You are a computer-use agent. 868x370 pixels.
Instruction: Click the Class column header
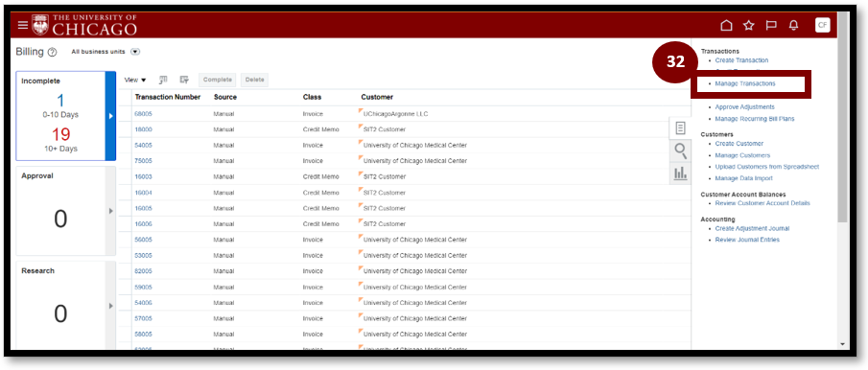[313, 98]
